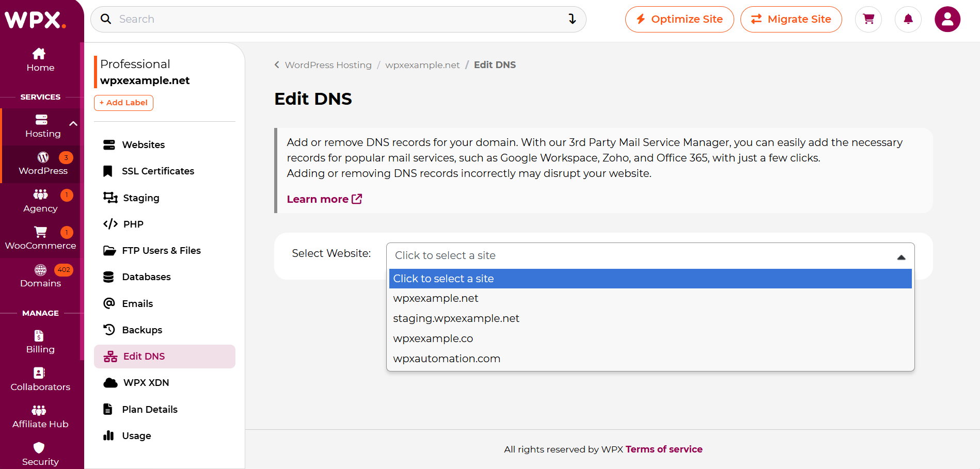Open the Plan Details menu item
Viewport: 980px width, 469px height.
tap(165, 409)
